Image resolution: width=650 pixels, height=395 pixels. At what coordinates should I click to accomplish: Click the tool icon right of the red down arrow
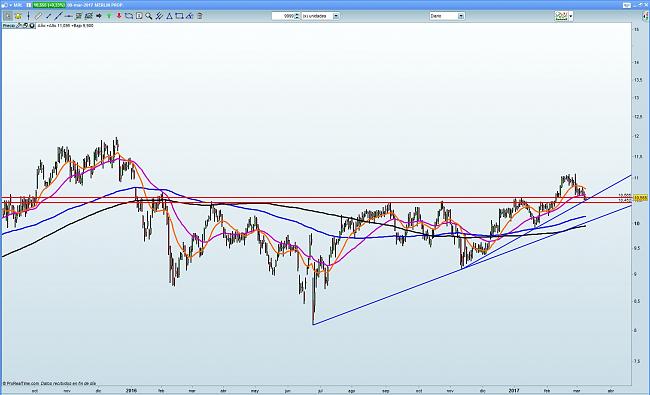129,16
